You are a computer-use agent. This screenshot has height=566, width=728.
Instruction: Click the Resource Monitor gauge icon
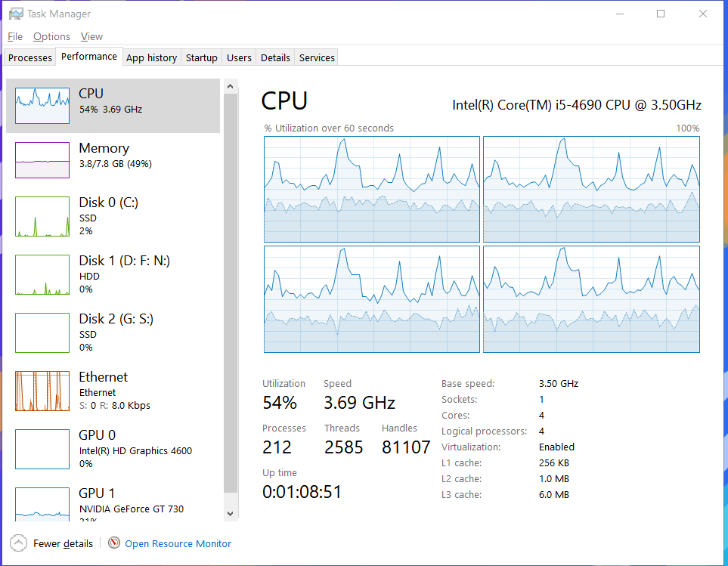click(114, 543)
